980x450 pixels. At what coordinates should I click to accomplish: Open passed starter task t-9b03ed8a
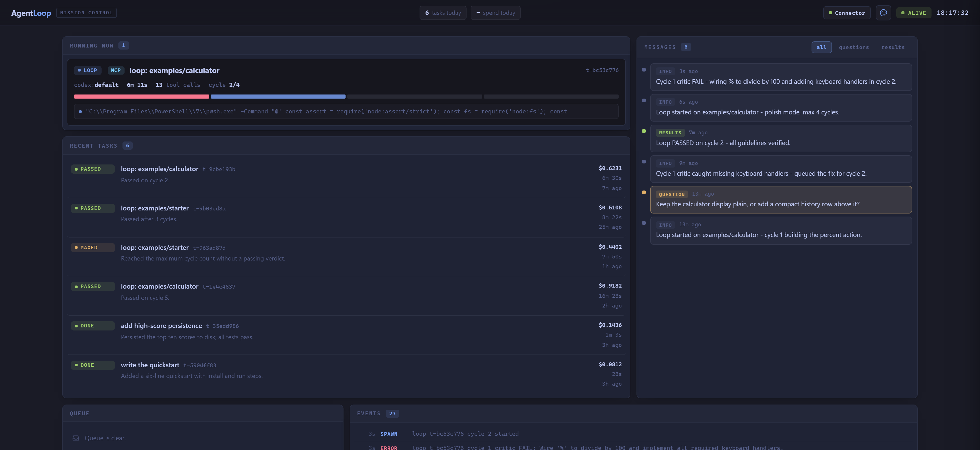[x=346, y=217]
